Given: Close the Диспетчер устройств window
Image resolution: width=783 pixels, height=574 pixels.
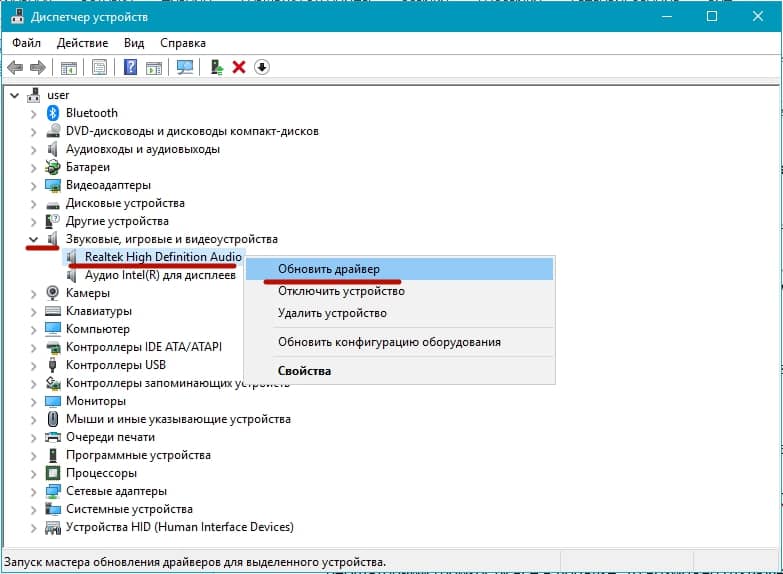Looking at the screenshot, I should coord(758,16).
